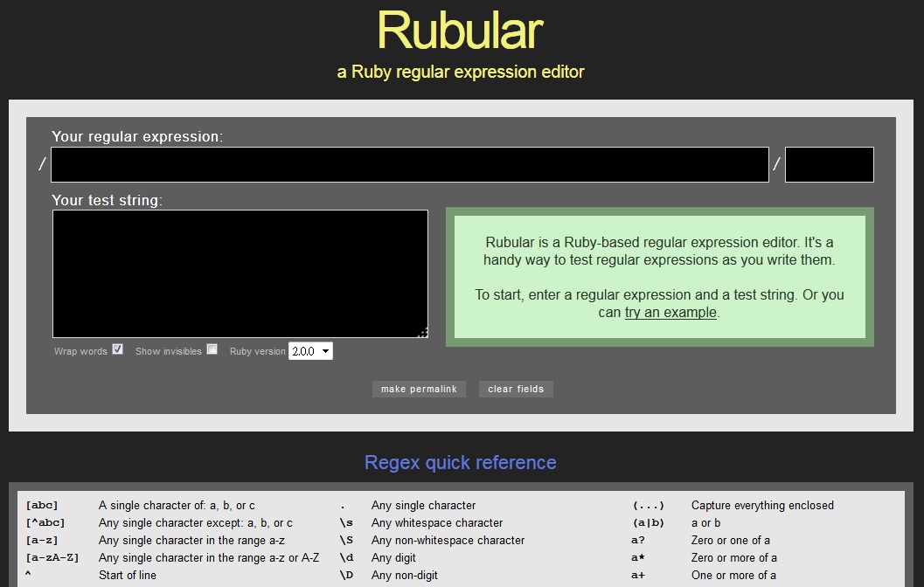Open the try an example link
924x587 pixels.
pos(670,312)
